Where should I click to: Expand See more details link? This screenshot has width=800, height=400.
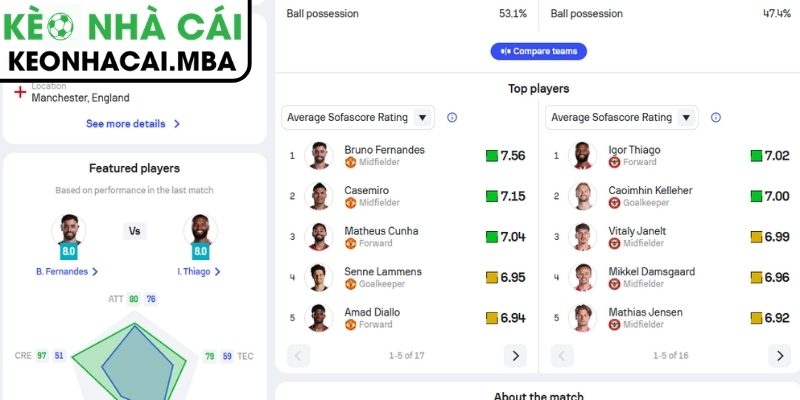pos(133,124)
